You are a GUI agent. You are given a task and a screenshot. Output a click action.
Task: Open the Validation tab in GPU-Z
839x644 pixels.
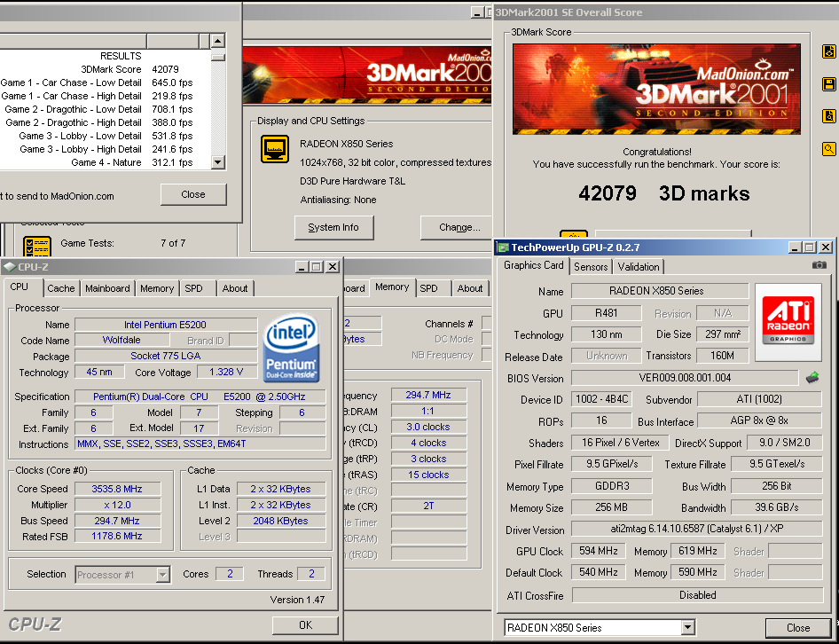click(639, 267)
